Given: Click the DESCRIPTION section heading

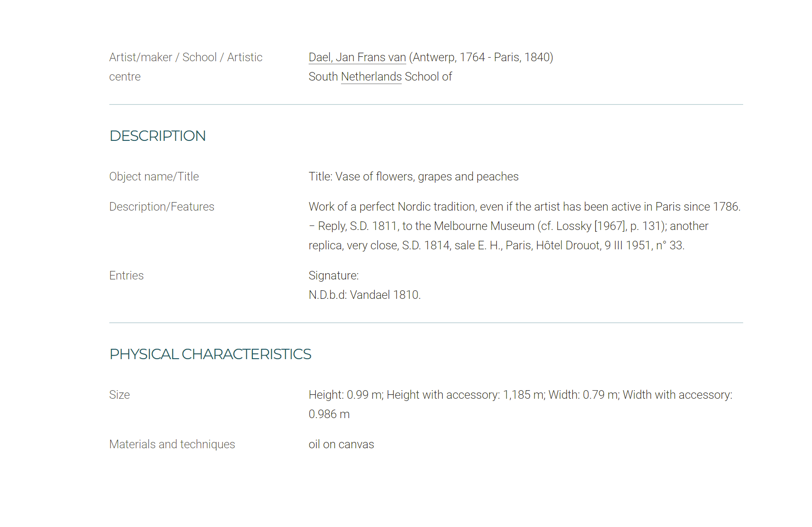Looking at the screenshot, I should (x=157, y=136).
